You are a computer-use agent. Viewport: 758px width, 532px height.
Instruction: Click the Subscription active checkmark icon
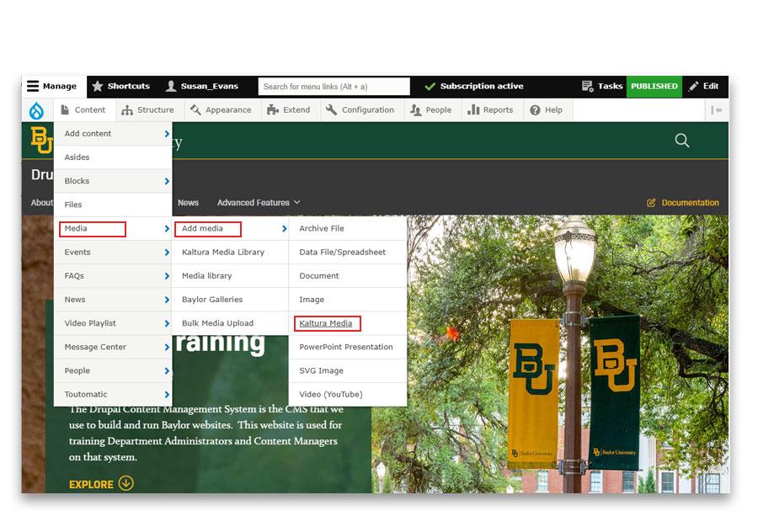click(x=430, y=87)
